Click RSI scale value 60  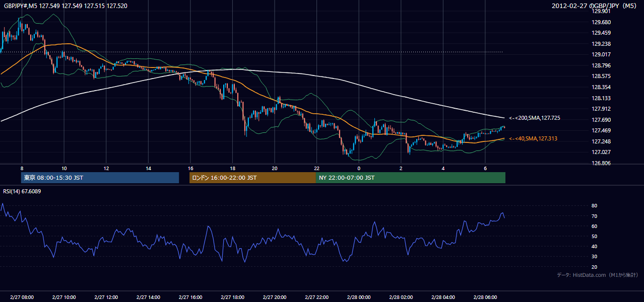pos(595,226)
